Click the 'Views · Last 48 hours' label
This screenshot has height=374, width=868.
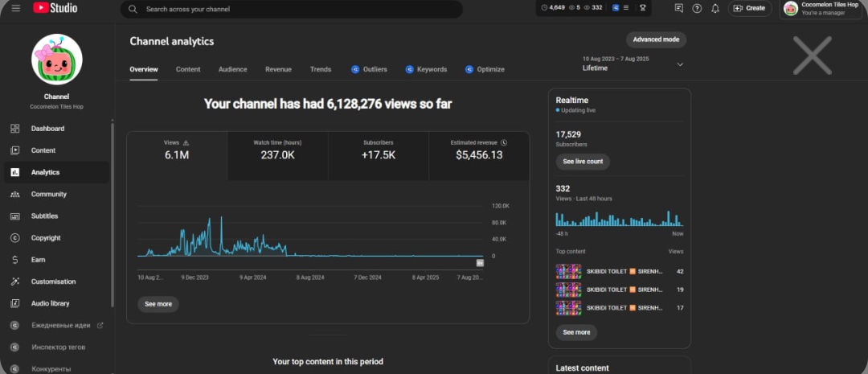tap(584, 199)
